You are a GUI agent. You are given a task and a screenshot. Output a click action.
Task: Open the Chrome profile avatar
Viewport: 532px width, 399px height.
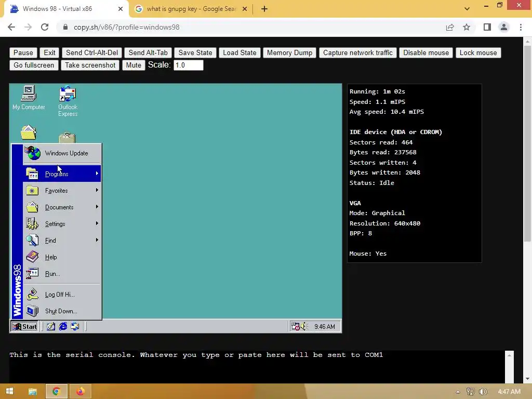tap(504, 27)
